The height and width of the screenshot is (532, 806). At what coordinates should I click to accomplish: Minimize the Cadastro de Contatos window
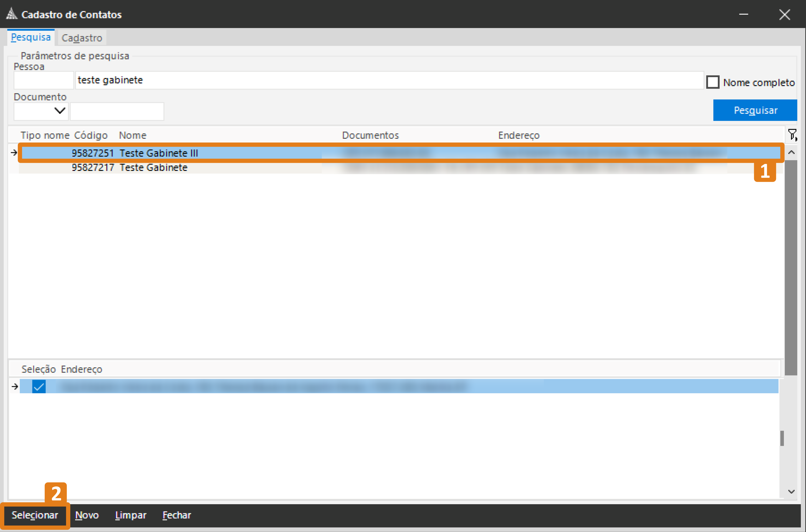point(744,14)
